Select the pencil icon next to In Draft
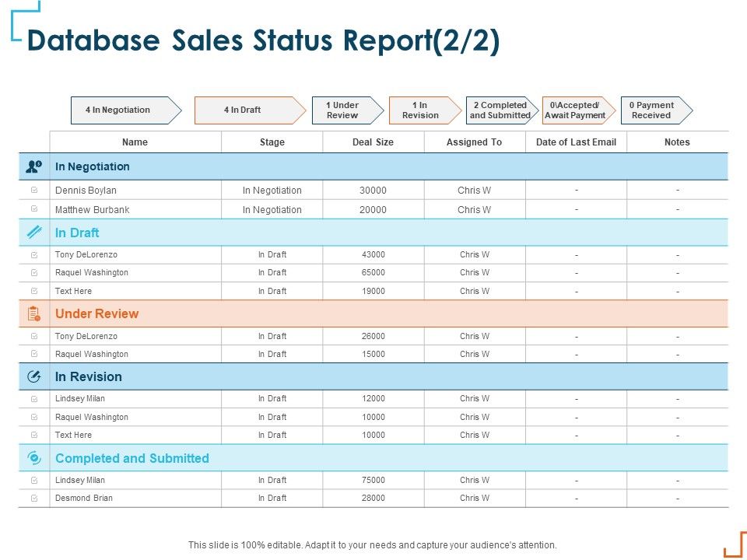This screenshot has height=560, width=747. pos(34,233)
